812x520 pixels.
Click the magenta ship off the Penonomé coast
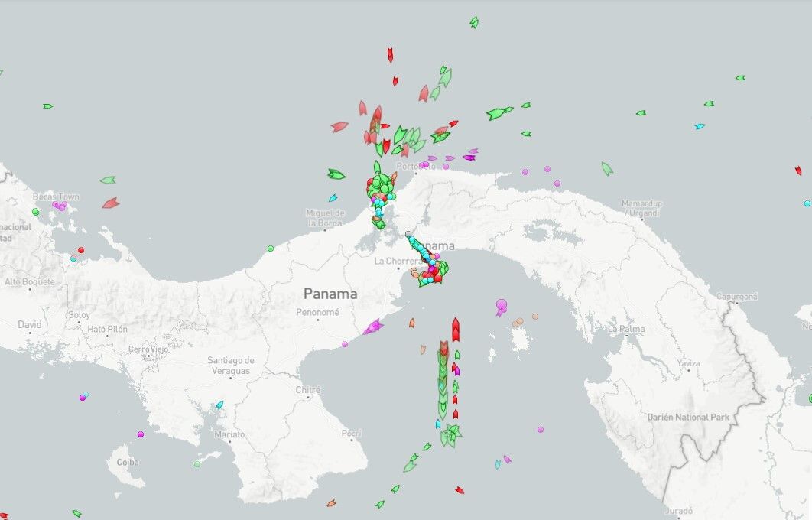(x=373, y=327)
